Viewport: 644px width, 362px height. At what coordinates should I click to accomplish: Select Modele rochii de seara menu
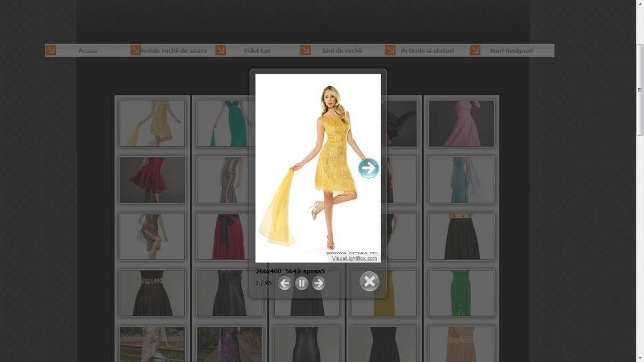[173, 50]
